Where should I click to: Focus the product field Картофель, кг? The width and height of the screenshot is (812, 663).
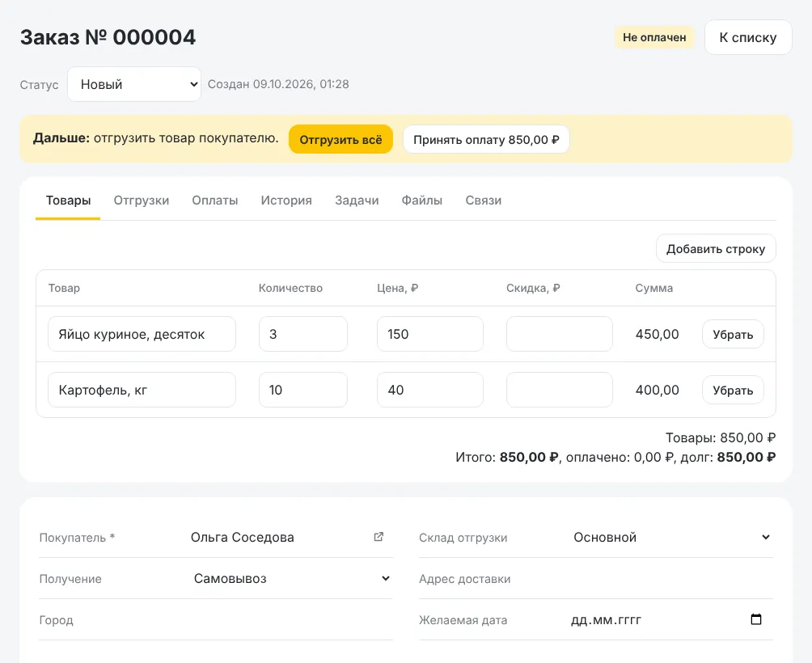tap(142, 390)
